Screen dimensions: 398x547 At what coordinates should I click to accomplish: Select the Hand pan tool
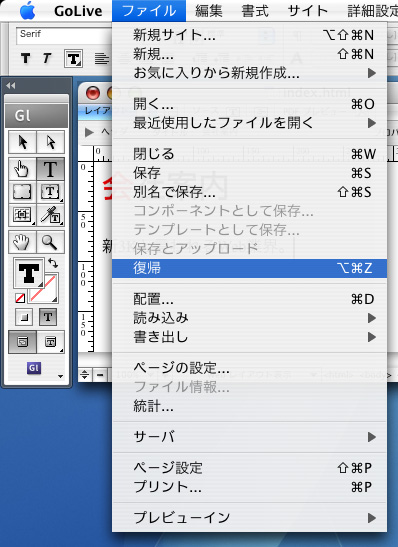22,242
